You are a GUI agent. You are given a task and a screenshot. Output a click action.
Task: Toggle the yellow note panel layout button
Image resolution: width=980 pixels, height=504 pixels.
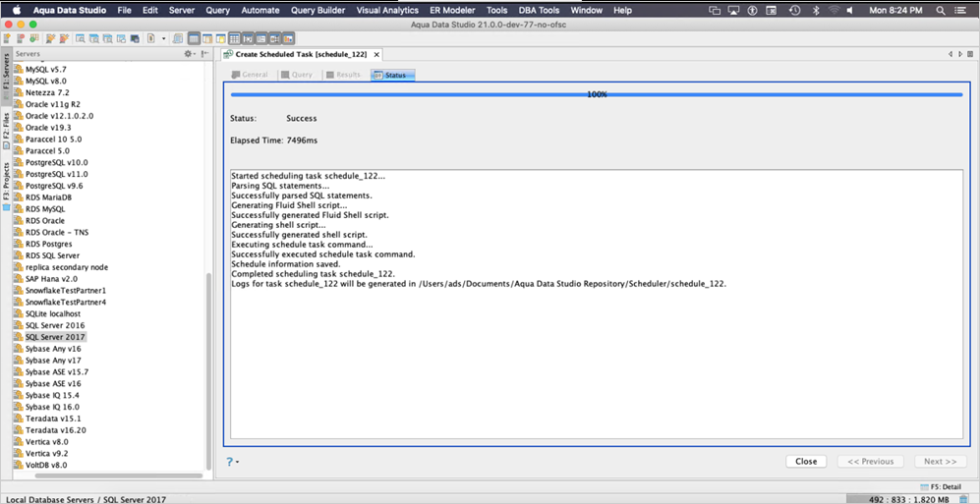220,38
